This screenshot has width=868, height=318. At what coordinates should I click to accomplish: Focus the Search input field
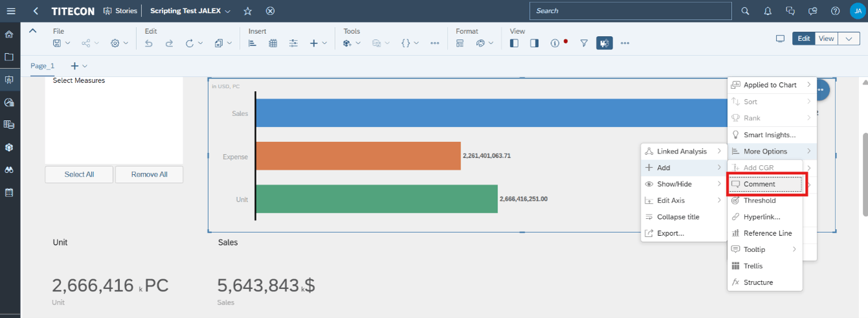coord(631,11)
